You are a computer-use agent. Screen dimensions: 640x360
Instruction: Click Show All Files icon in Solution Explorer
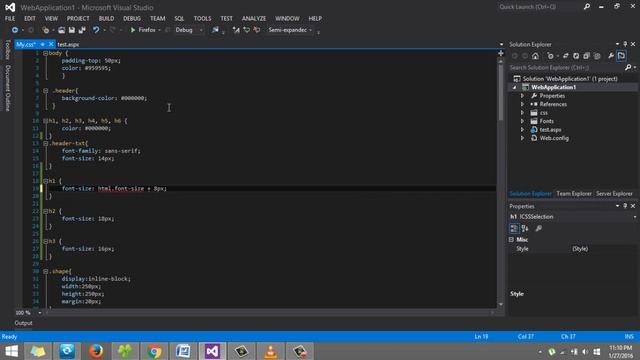tap(597, 56)
